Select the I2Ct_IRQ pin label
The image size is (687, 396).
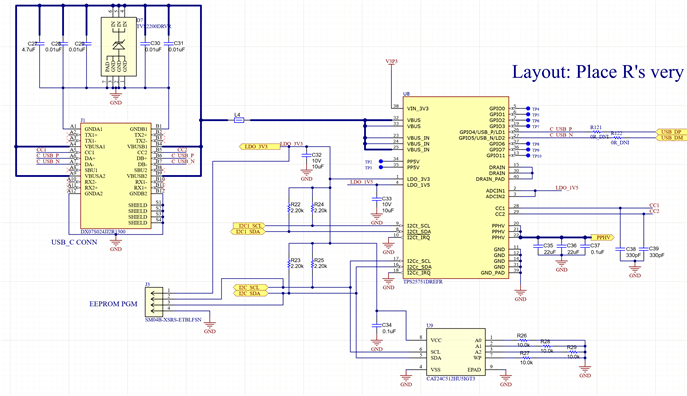[418, 237]
